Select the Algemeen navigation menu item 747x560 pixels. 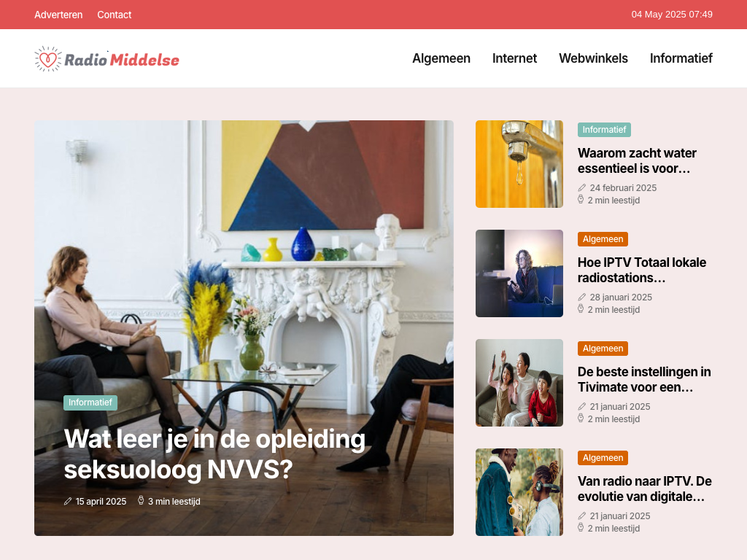[441, 58]
